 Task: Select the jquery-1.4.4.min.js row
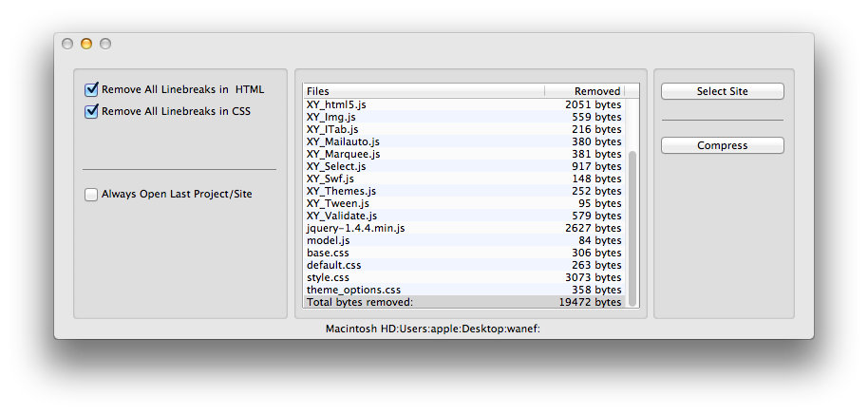click(463, 228)
